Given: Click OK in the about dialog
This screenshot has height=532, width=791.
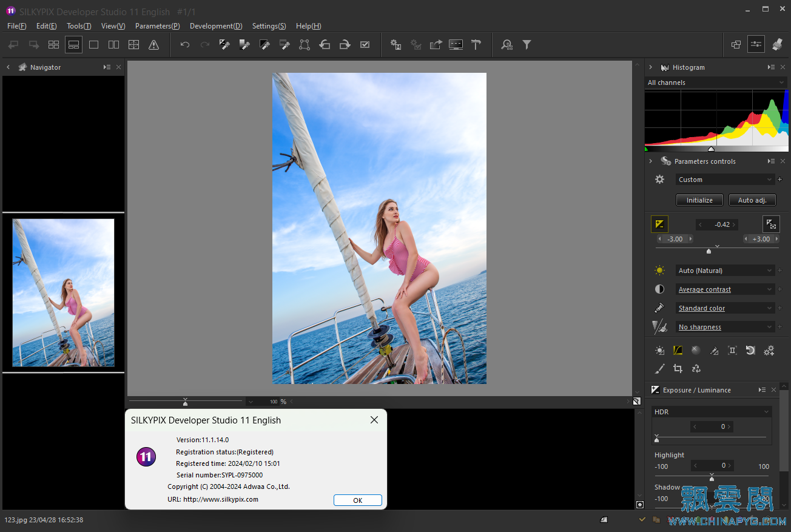Looking at the screenshot, I should [358, 500].
